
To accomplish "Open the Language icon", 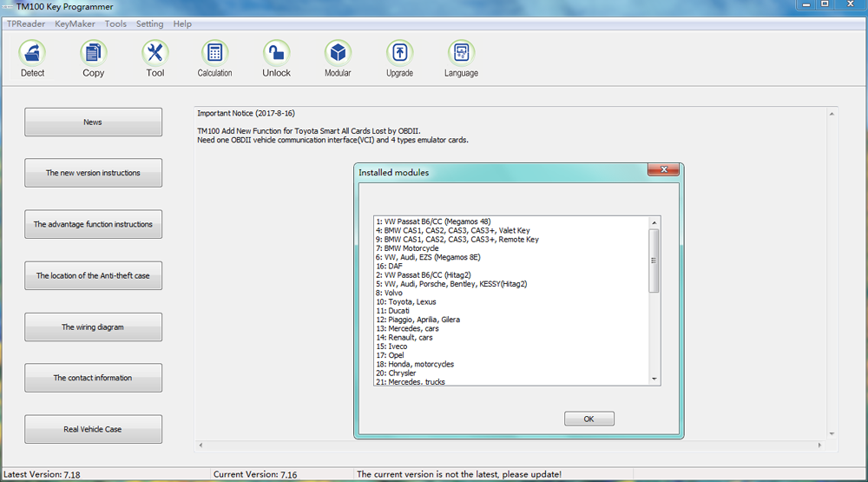I will tap(461, 54).
